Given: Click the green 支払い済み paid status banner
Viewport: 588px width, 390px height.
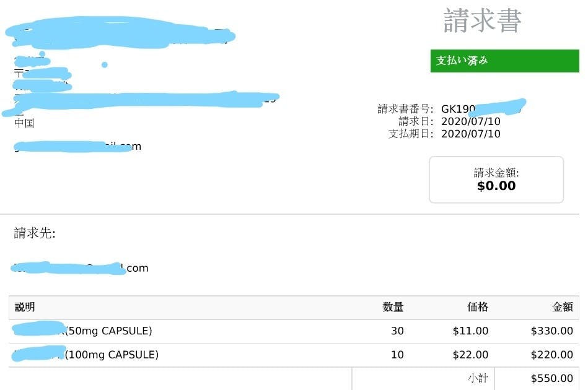Looking at the screenshot, I should point(504,61).
